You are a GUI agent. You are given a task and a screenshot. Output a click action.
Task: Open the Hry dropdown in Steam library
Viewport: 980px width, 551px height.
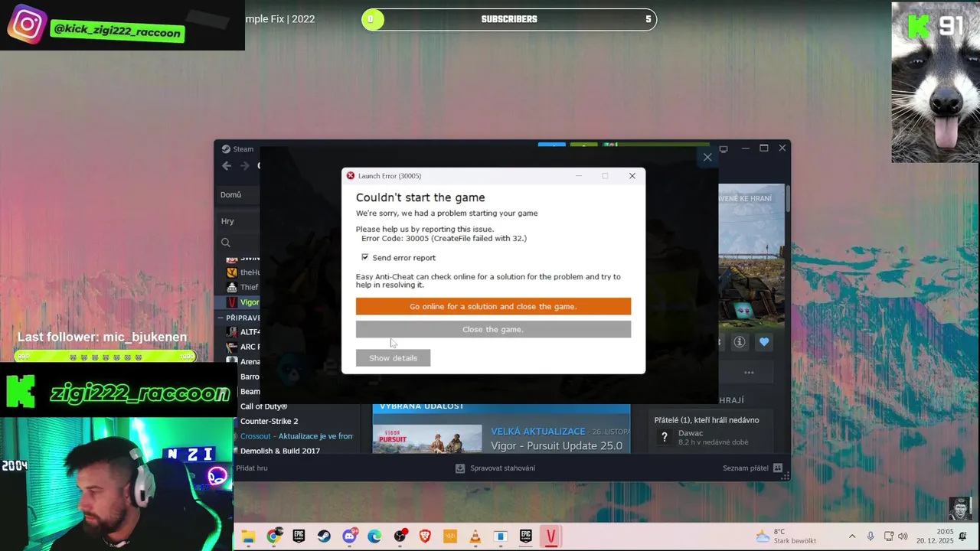(x=227, y=221)
